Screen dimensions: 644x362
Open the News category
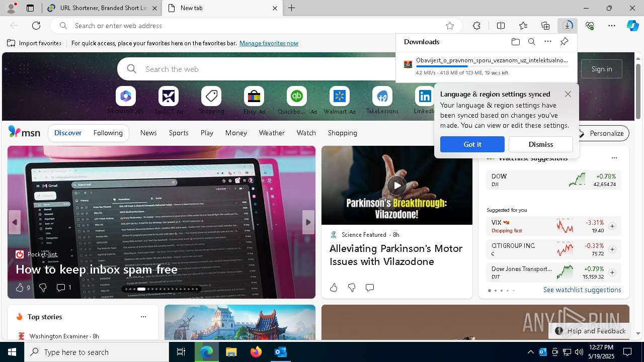pos(148,133)
